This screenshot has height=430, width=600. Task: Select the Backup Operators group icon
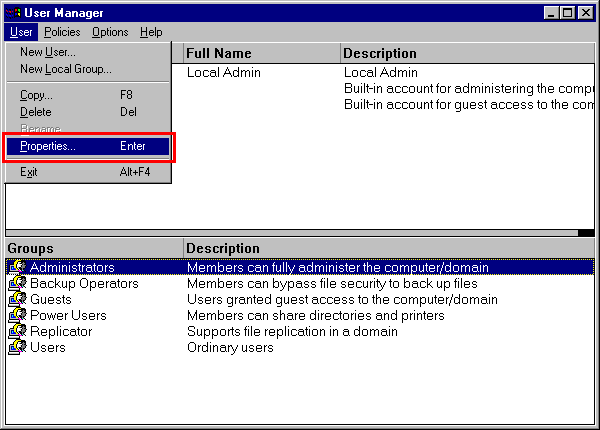(x=17, y=283)
